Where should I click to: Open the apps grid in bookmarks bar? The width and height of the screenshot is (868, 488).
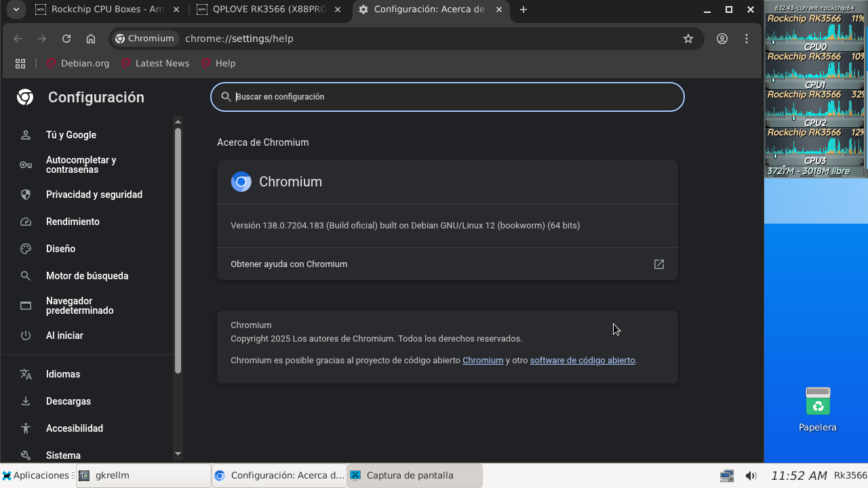(20, 63)
